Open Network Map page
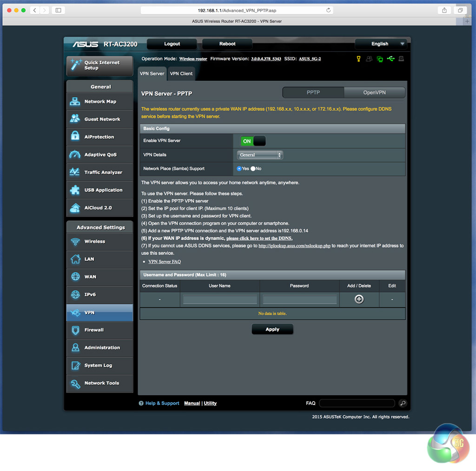The image size is (476, 471). (x=99, y=102)
